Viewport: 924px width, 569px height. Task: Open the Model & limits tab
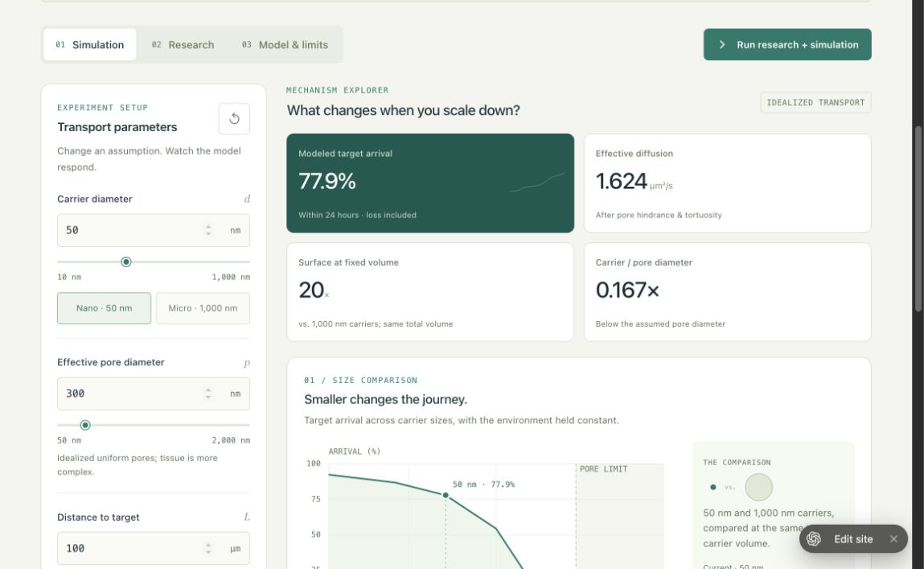coord(285,45)
